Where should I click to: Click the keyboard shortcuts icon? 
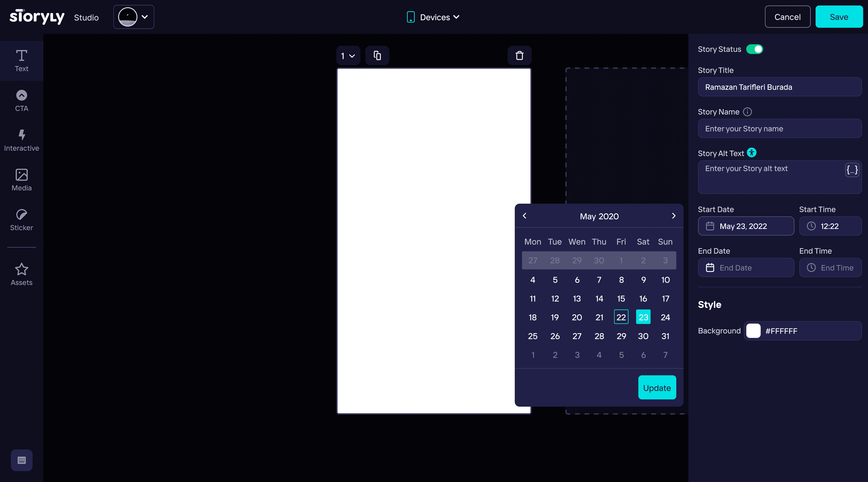(x=22, y=460)
